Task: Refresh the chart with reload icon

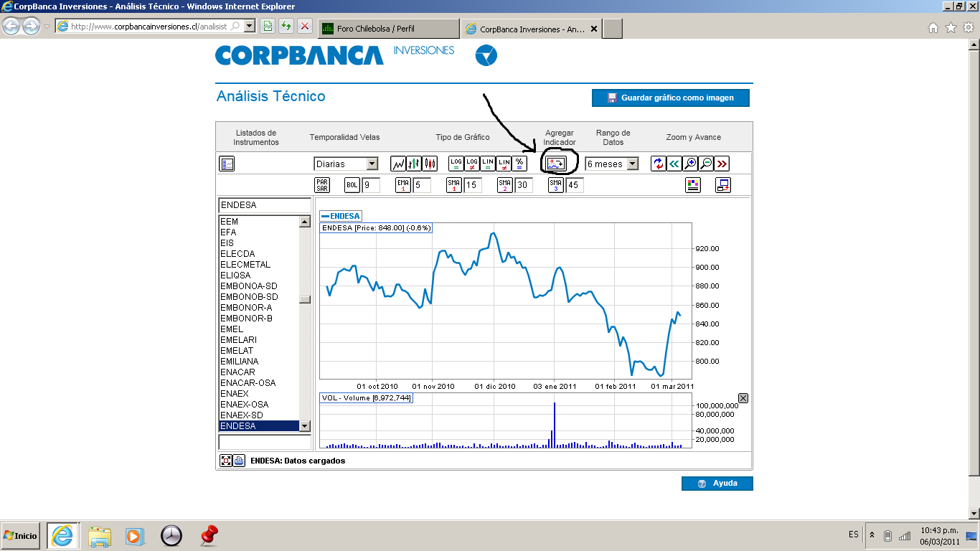Action: click(x=658, y=164)
